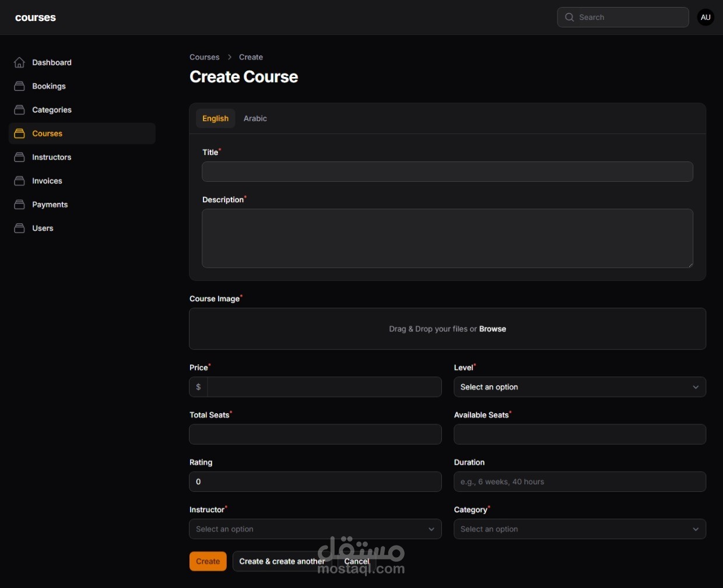
Task: Focus the Available Seats input field
Action: (x=580, y=434)
